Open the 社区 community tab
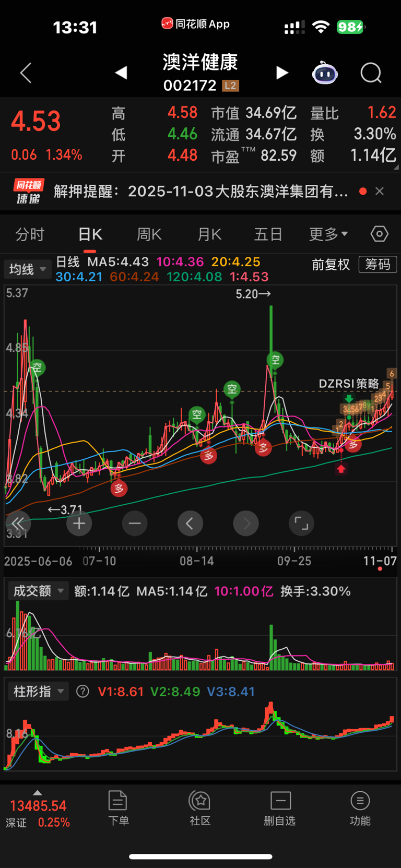The width and height of the screenshot is (401, 868). (x=200, y=808)
